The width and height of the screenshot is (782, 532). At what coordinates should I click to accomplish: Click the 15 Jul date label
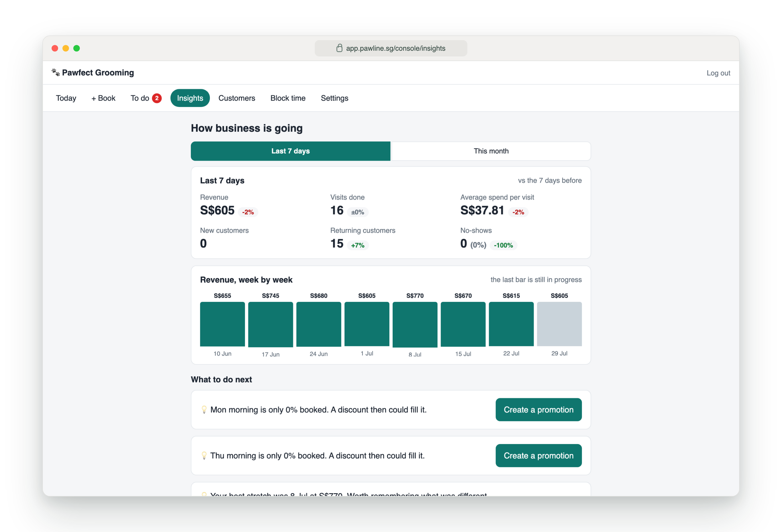tap(463, 354)
